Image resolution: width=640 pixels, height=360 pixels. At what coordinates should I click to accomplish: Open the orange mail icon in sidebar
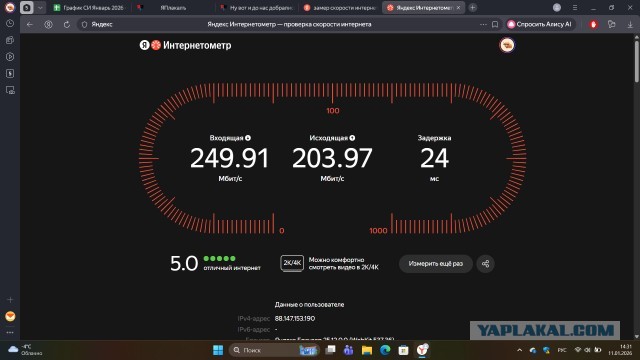pyautogui.click(x=10, y=316)
